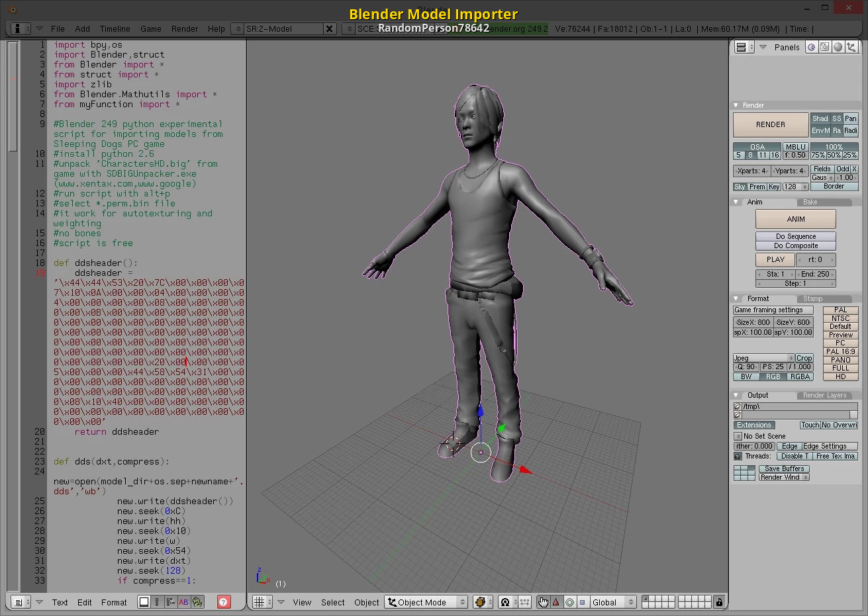Switch to the Render Layers tab

coord(824,395)
